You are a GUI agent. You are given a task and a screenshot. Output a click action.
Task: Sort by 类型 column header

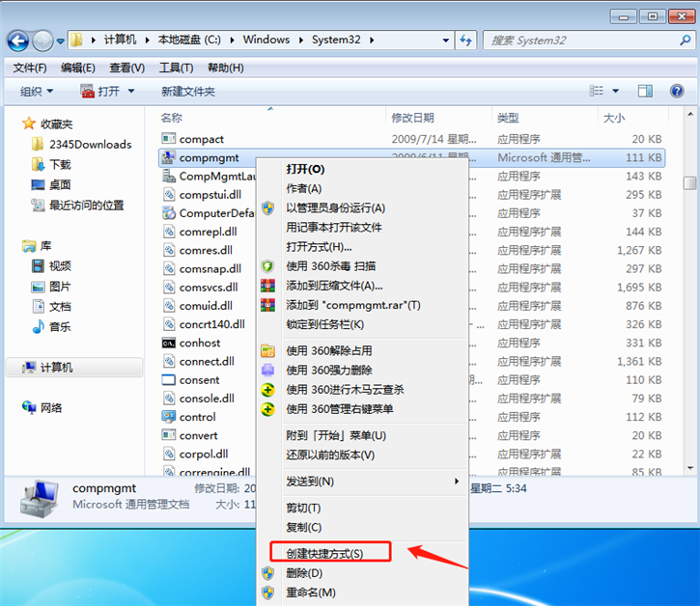(508, 118)
